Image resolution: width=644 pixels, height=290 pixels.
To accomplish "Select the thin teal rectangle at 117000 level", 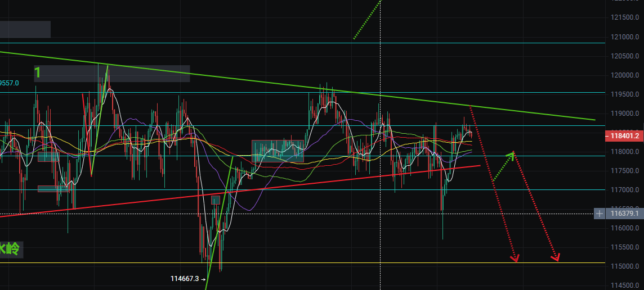I will point(53,189).
